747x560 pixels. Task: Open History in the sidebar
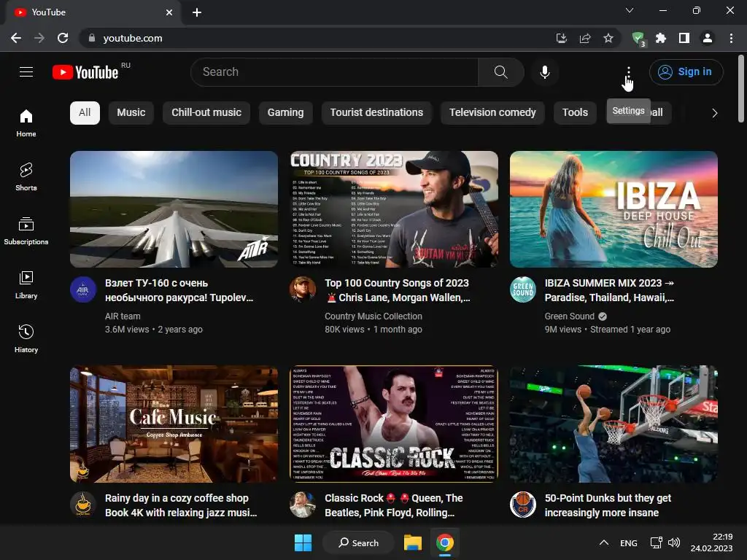[26, 338]
